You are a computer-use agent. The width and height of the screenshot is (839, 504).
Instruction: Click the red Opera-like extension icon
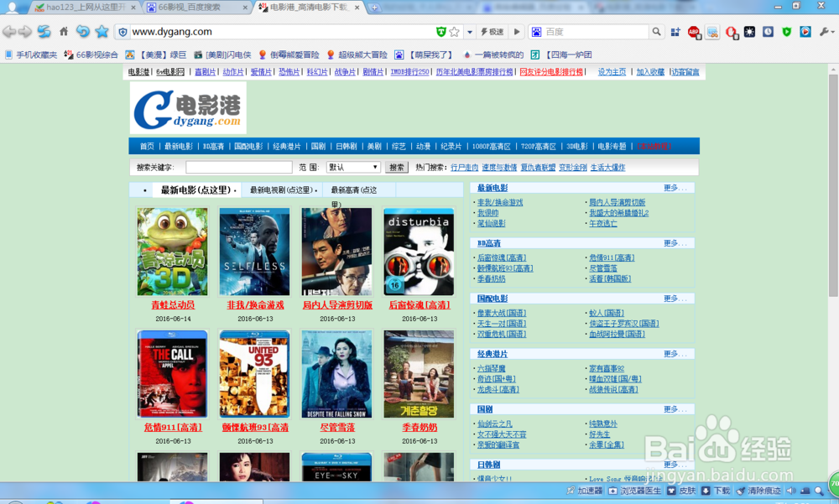(732, 32)
